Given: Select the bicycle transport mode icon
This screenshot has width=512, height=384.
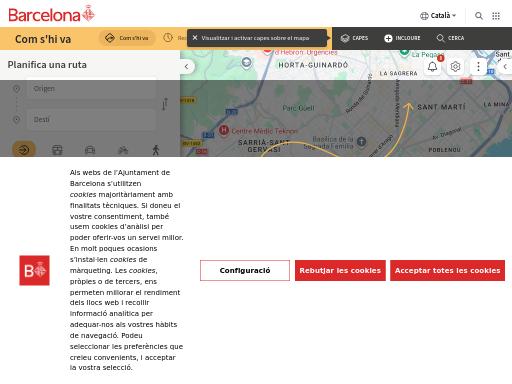Looking at the screenshot, I should coord(123,150).
